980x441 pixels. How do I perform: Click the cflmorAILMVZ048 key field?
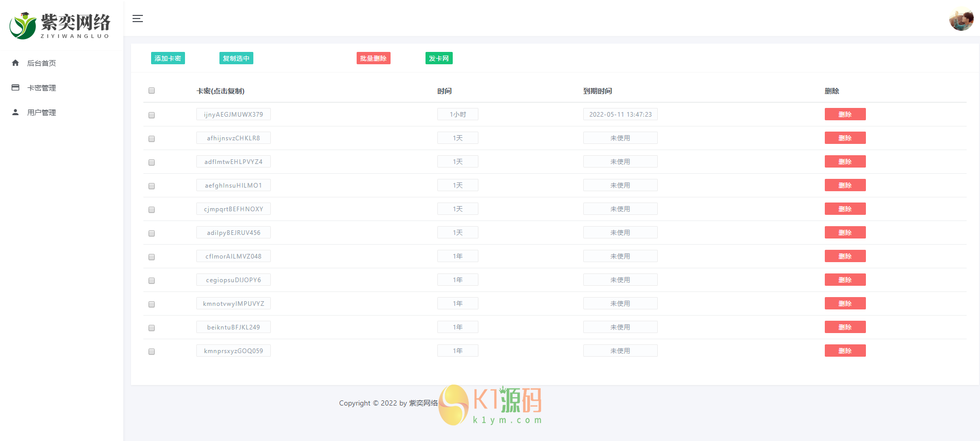(x=233, y=256)
